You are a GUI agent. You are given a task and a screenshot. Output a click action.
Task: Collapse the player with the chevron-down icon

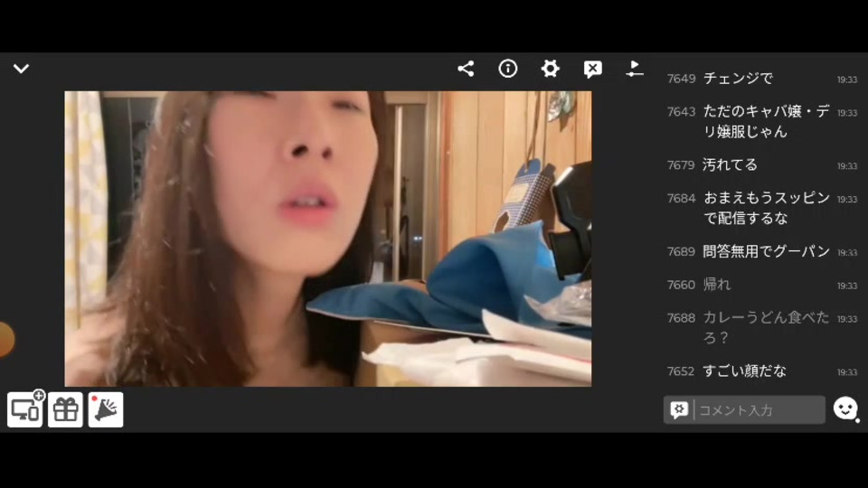[21, 69]
